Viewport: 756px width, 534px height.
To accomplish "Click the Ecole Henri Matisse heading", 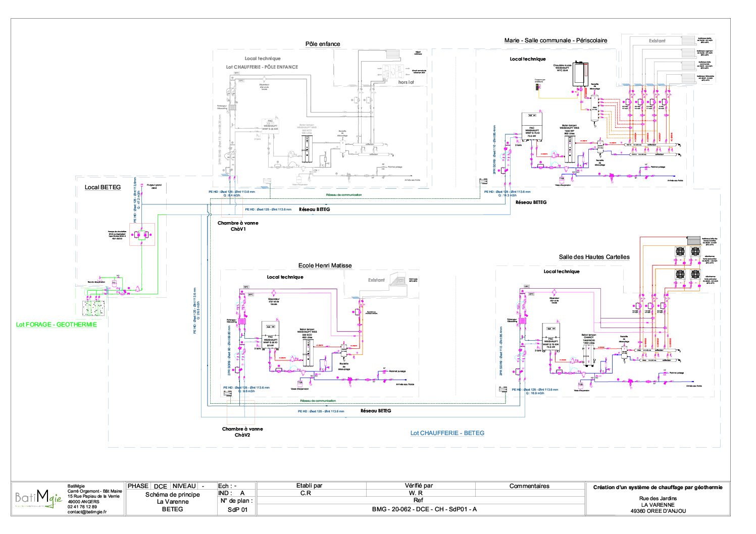I will [325, 265].
